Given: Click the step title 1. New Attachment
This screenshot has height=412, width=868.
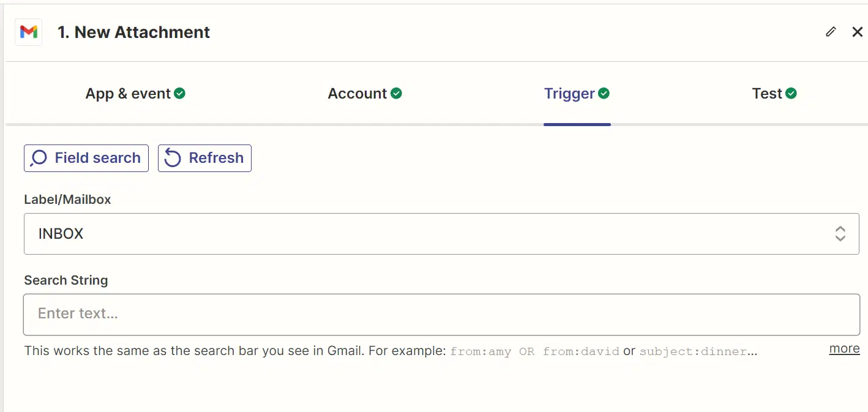Looking at the screenshot, I should (x=133, y=32).
